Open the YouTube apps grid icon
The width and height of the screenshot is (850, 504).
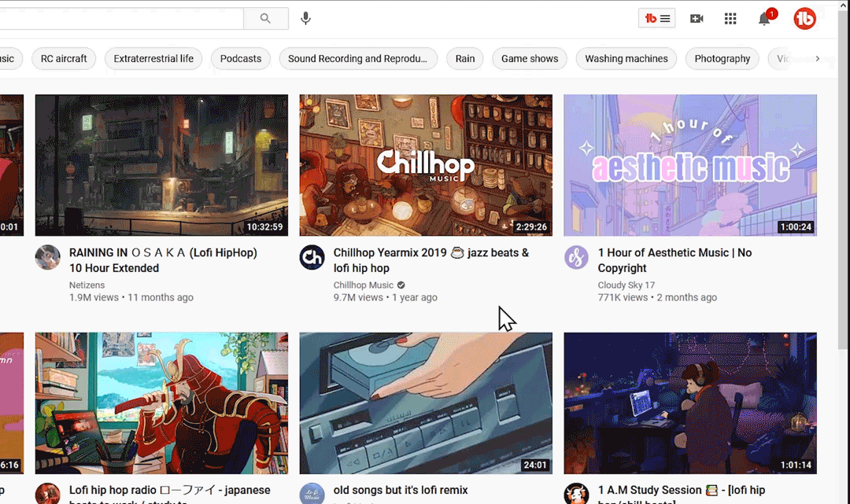pyautogui.click(x=730, y=18)
